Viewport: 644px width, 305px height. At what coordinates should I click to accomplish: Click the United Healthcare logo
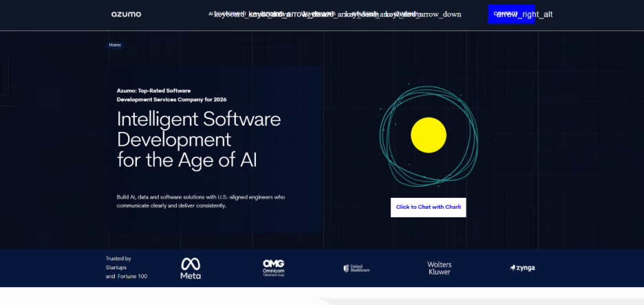pos(356,268)
